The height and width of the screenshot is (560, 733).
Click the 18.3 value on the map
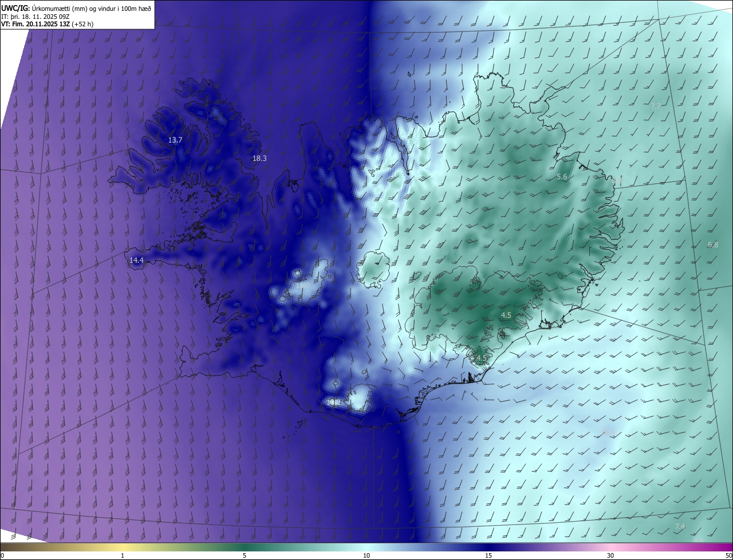[x=259, y=158]
